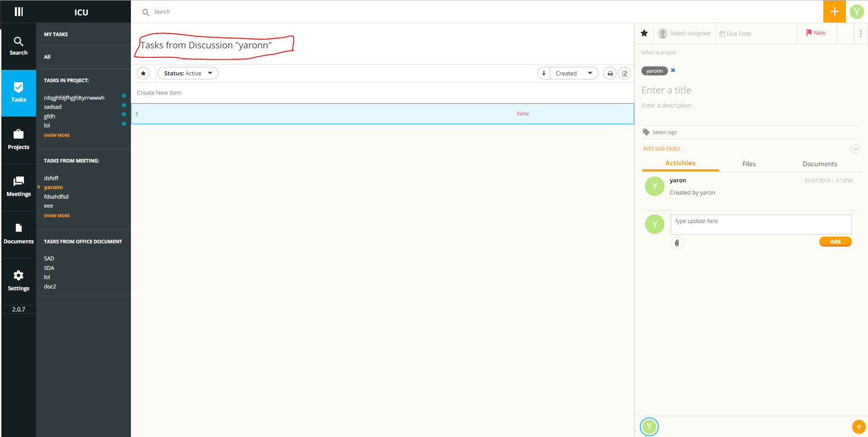Open Search in the left sidebar

point(19,46)
